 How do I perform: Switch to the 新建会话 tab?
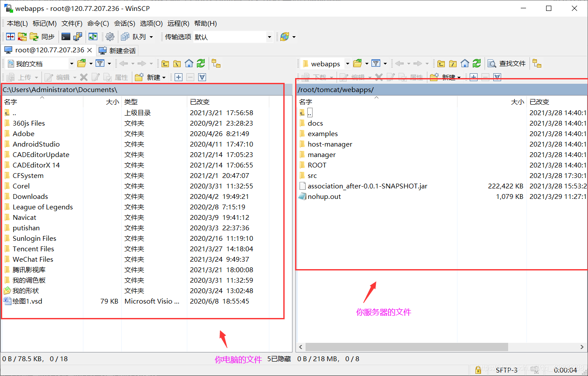(x=117, y=51)
